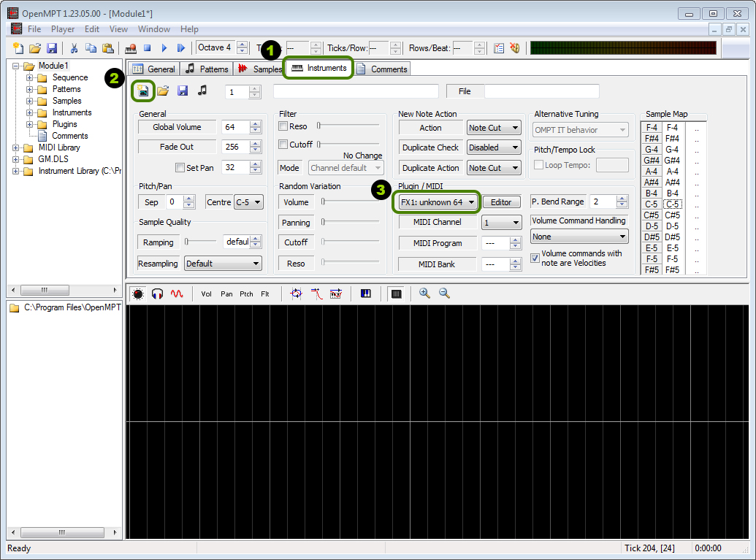Open the Centre C-5 note dropdown
The height and width of the screenshot is (560, 756).
tap(248, 202)
